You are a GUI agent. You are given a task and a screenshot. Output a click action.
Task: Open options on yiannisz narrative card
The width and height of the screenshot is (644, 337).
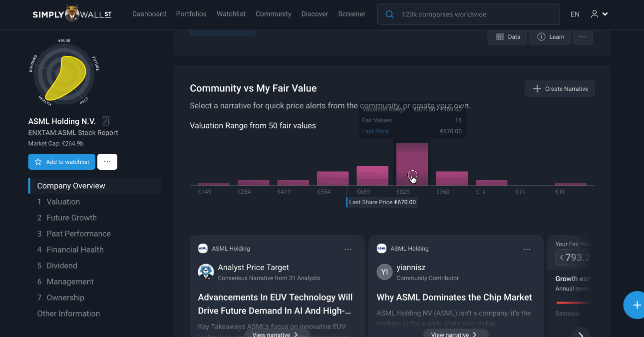527,249
